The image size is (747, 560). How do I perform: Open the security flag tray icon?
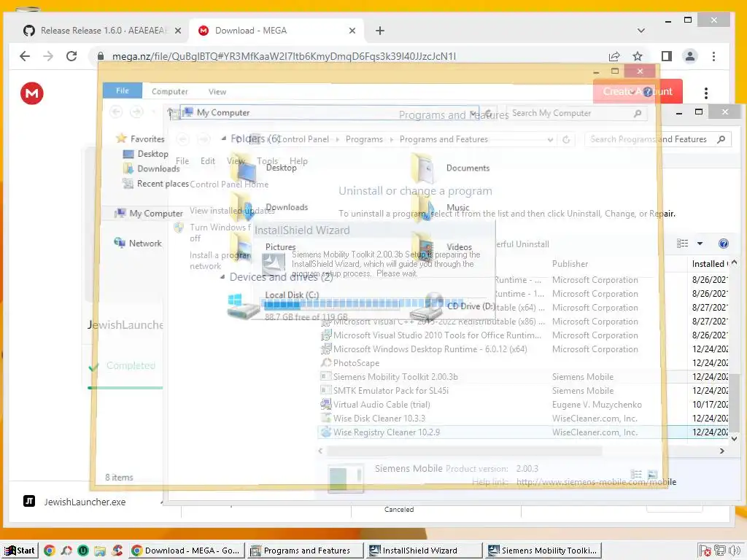[705, 551]
